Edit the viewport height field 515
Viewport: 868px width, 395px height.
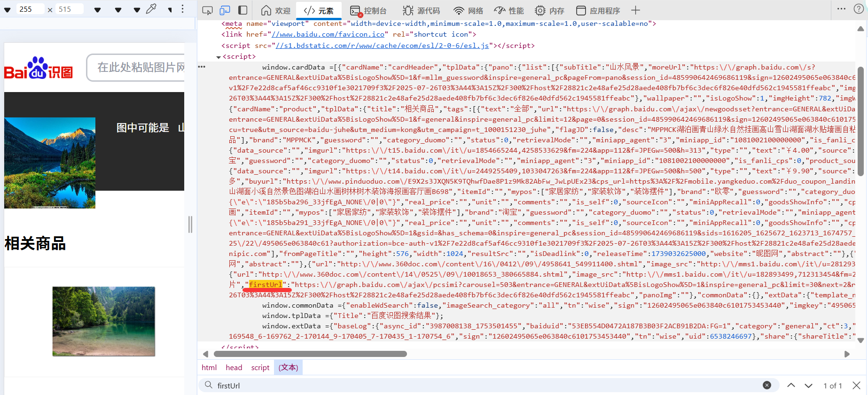click(x=70, y=9)
